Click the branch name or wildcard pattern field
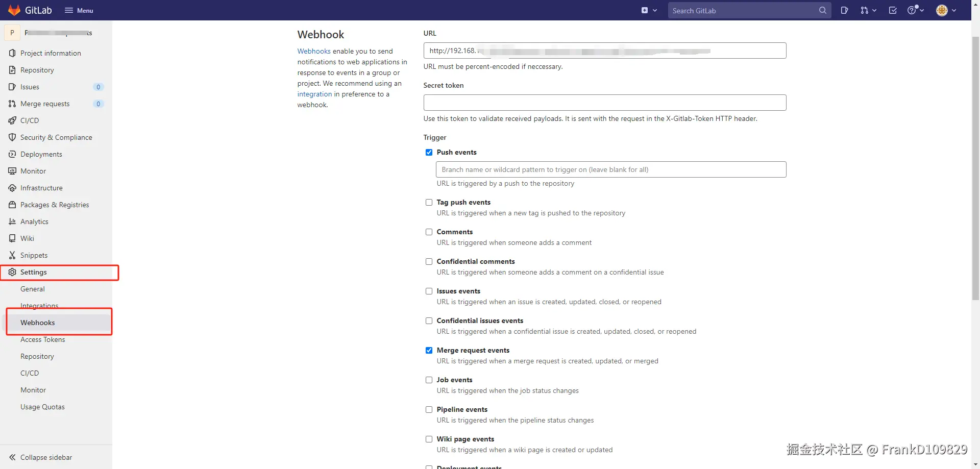This screenshot has width=980, height=469. pyautogui.click(x=611, y=169)
